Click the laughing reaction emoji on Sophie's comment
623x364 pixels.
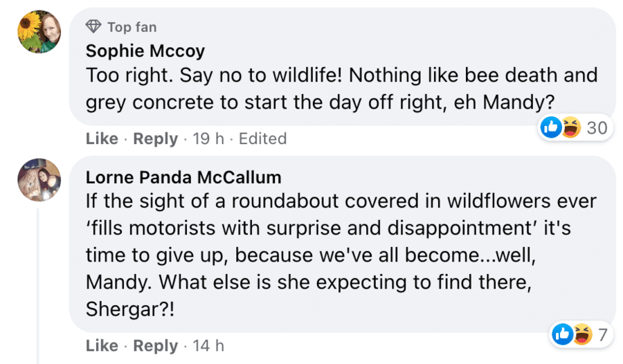point(570,127)
